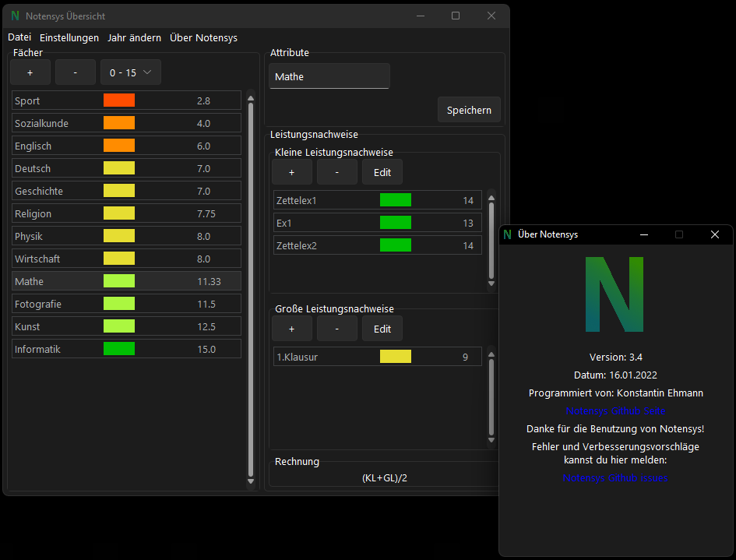Screen dimensions: 736x560
Task: Add a Große Leistungsnachweise entry with plus
Action: coord(292,329)
